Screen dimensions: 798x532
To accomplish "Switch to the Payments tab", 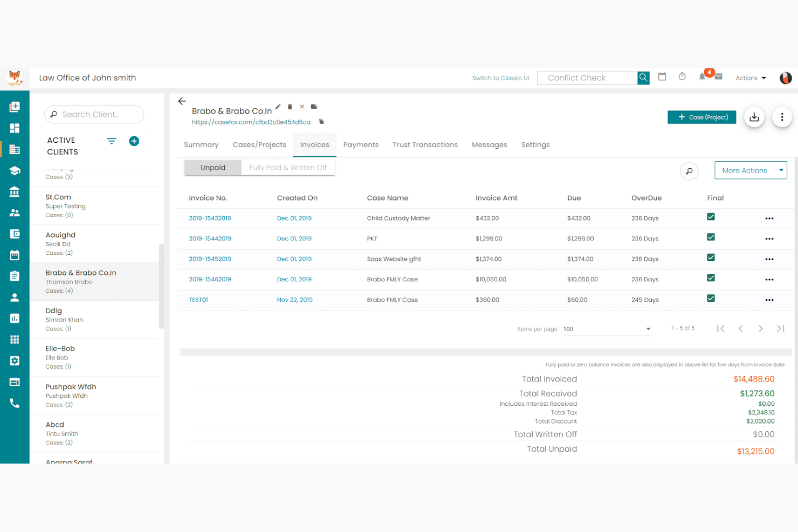I will [x=361, y=145].
